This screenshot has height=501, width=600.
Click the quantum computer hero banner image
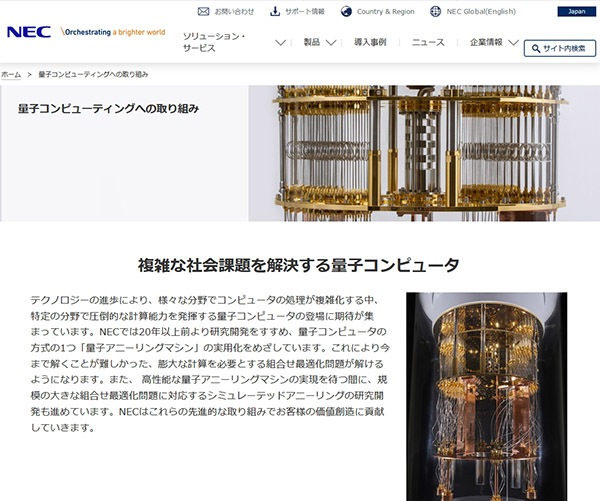click(x=424, y=153)
